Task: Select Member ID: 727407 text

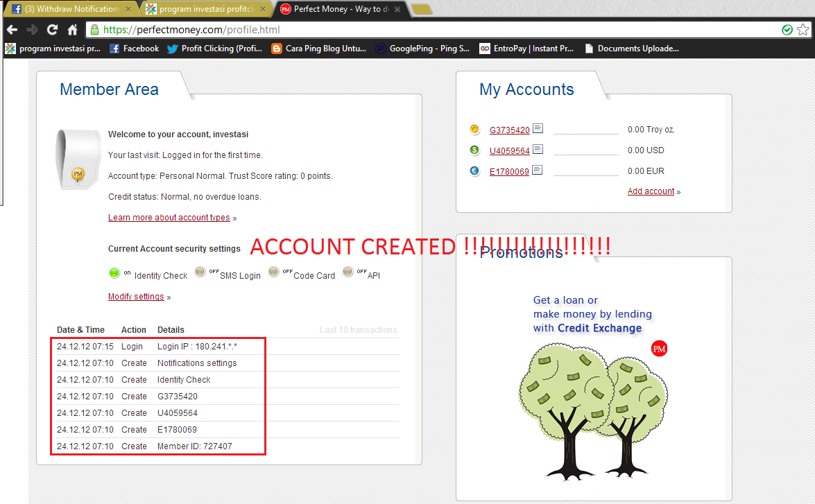Action: pos(195,446)
